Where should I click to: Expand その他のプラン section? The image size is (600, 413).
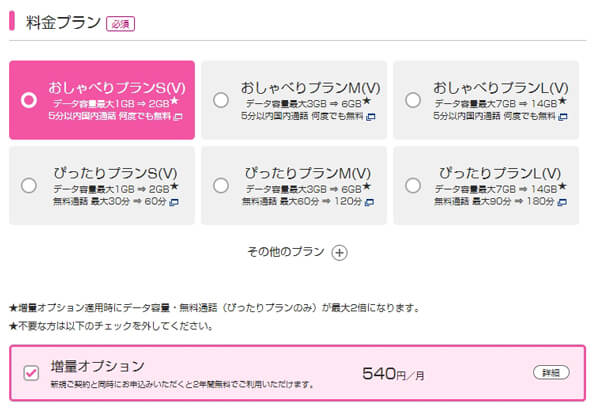tap(297, 252)
